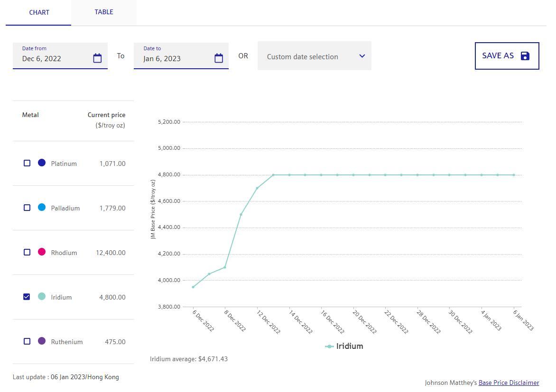Open the Date to calendar picker icon
Viewport: 556px width, 392px height.
pyautogui.click(x=219, y=58)
